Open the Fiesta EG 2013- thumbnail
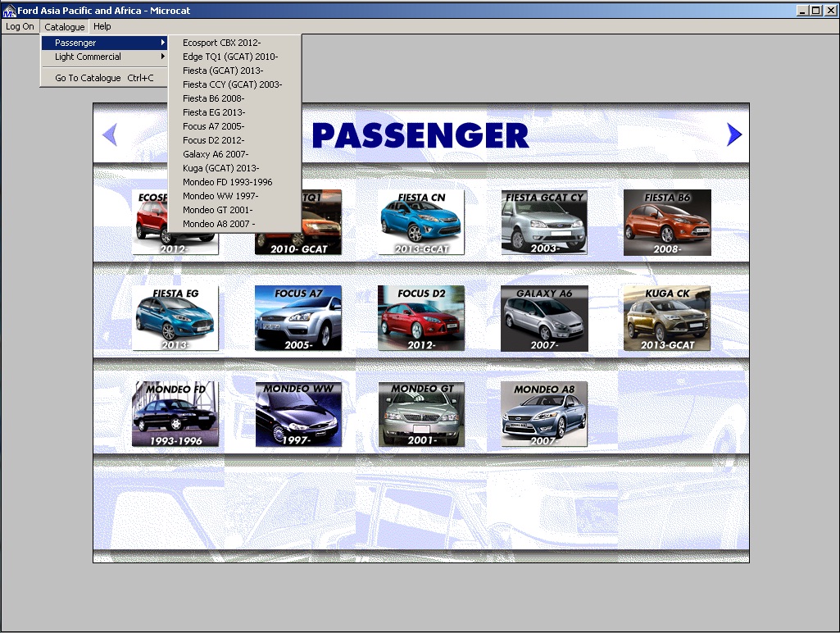This screenshot has height=633, width=840. point(175,318)
